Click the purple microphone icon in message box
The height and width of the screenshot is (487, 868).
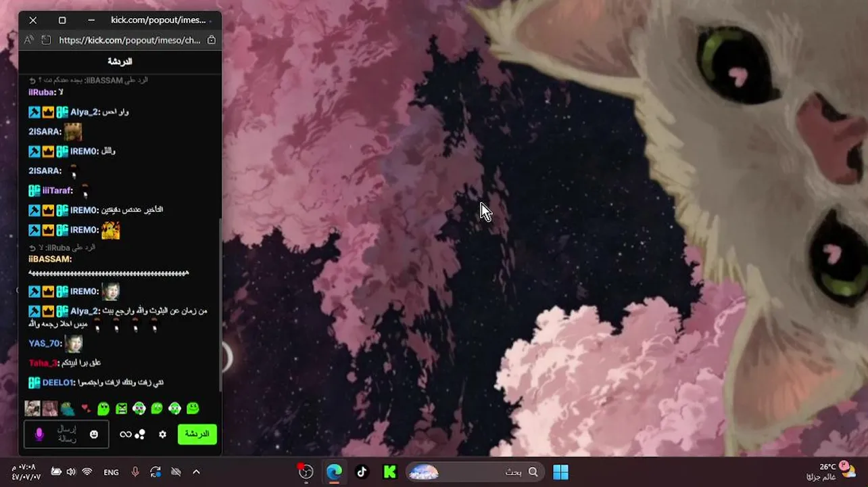(39, 434)
